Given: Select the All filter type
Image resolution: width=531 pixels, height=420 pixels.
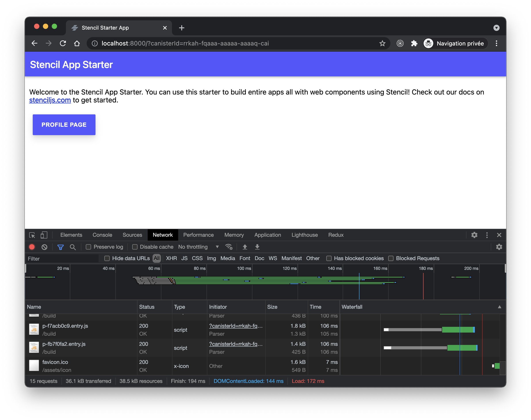Looking at the screenshot, I should click(x=156, y=258).
